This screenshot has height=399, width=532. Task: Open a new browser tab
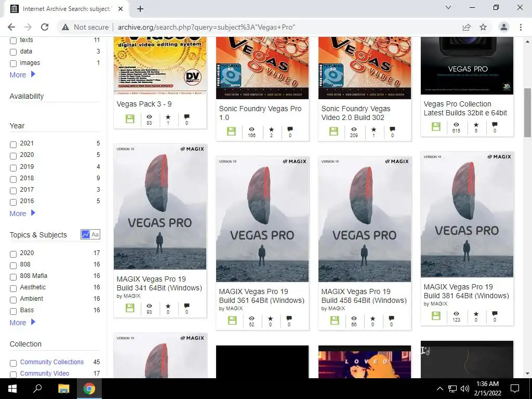tap(140, 9)
